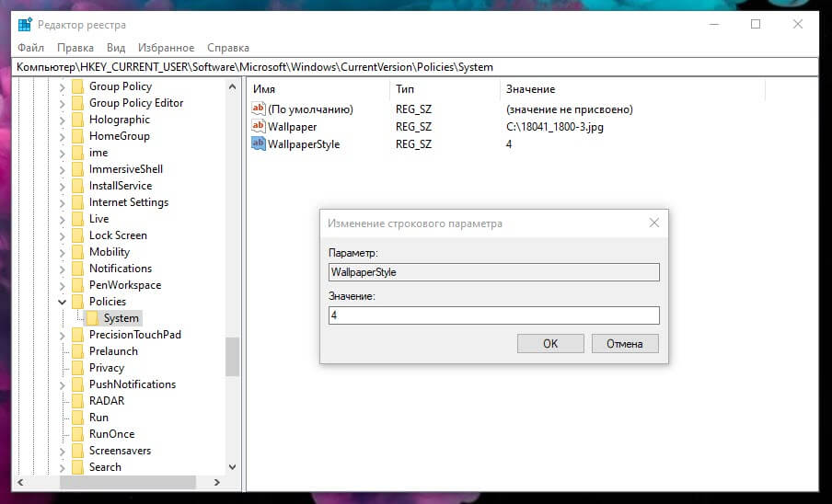
Task: Select the Wallpaper string value icon
Action: tap(259, 126)
